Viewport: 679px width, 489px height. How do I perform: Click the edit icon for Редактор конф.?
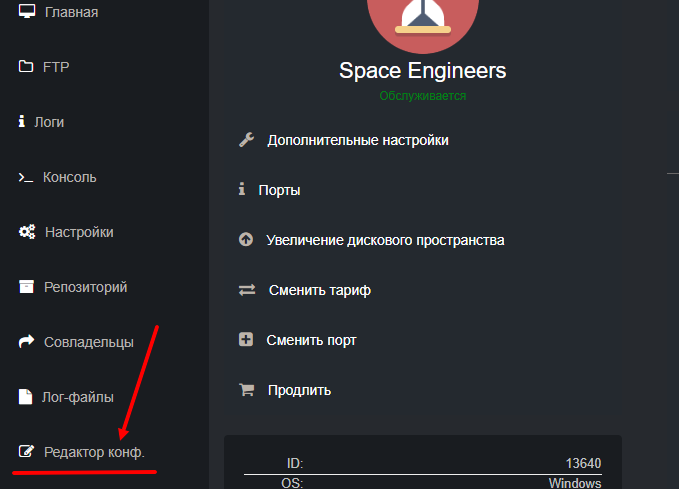pos(27,452)
